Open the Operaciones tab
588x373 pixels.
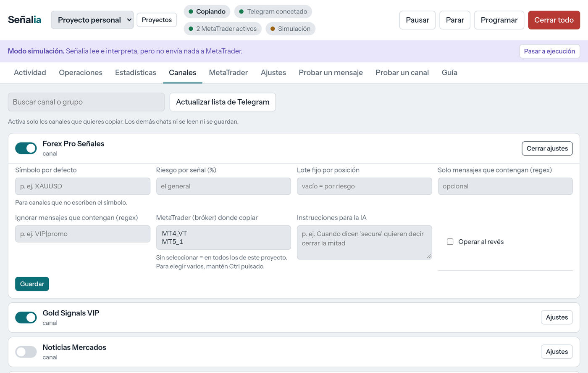pyautogui.click(x=81, y=72)
